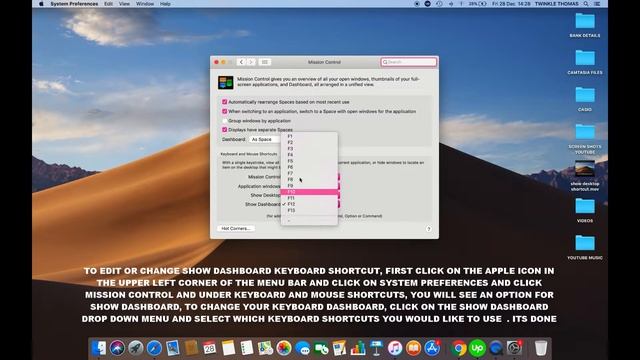Open Edit menu
This screenshot has height=360, width=640.
pos(108,4)
